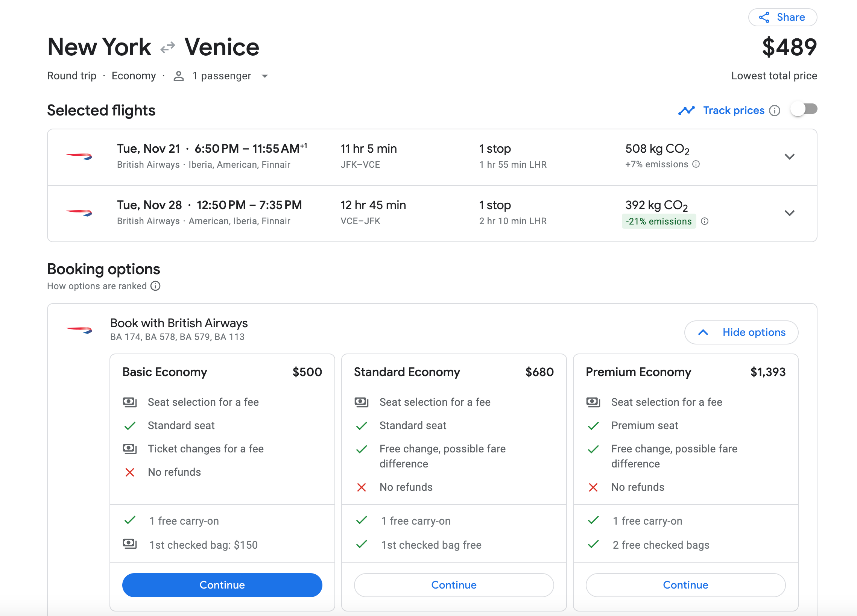Click Basic Economy seat selection fee icon
The image size is (857, 616).
tap(130, 402)
